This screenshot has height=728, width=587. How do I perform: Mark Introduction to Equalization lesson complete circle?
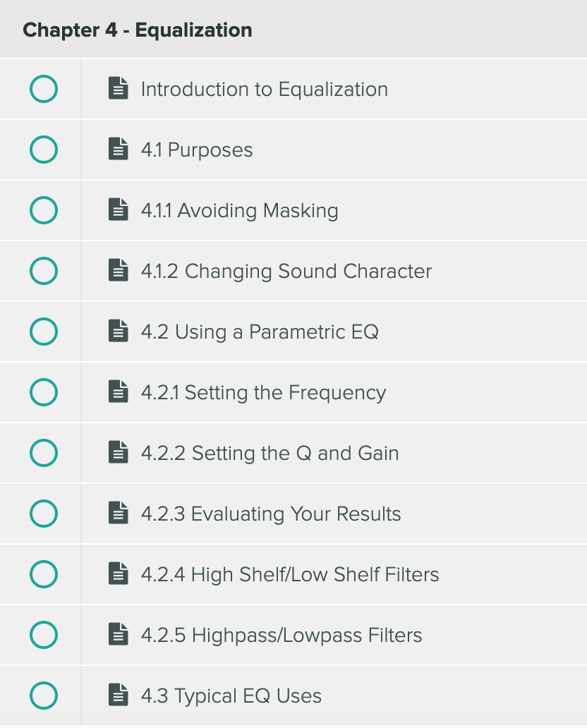(x=44, y=90)
